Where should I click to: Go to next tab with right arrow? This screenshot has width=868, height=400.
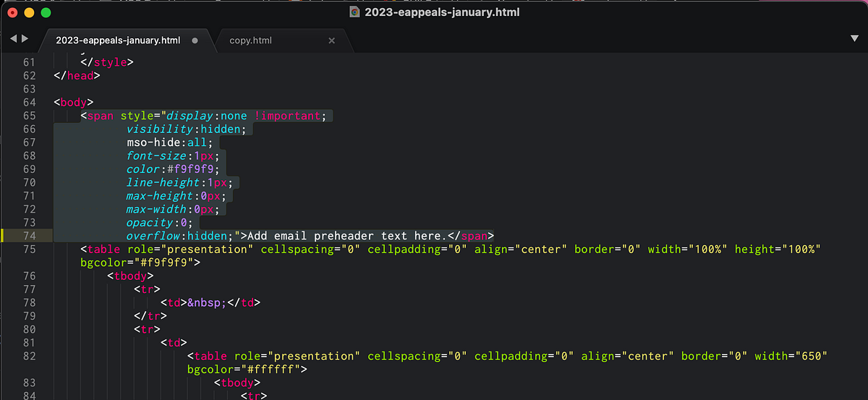pyautogui.click(x=25, y=38)
